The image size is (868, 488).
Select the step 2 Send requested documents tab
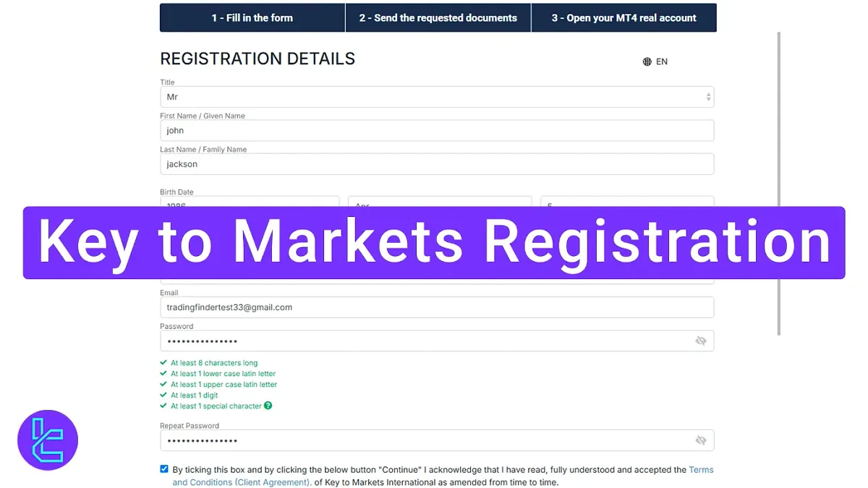pos(438,17)
